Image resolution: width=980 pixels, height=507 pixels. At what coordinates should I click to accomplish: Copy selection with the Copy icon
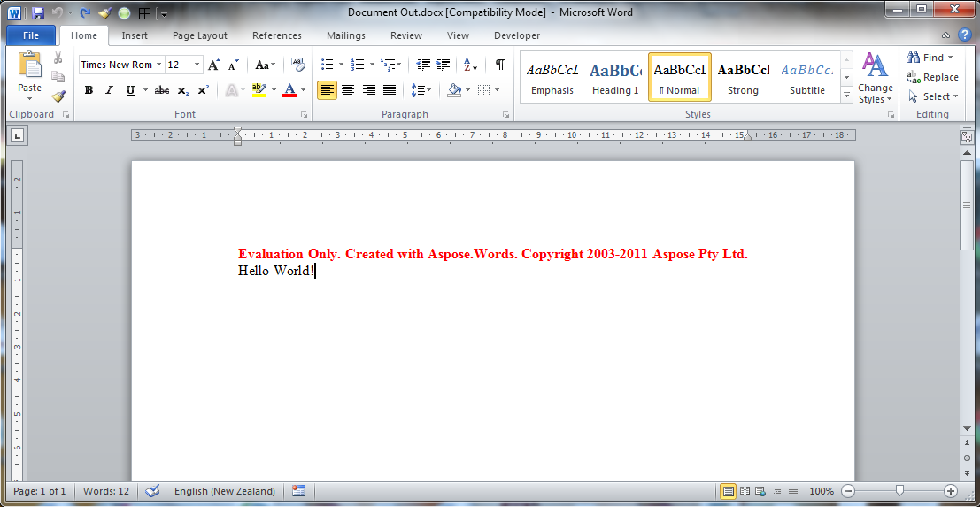tap(58, 77)
